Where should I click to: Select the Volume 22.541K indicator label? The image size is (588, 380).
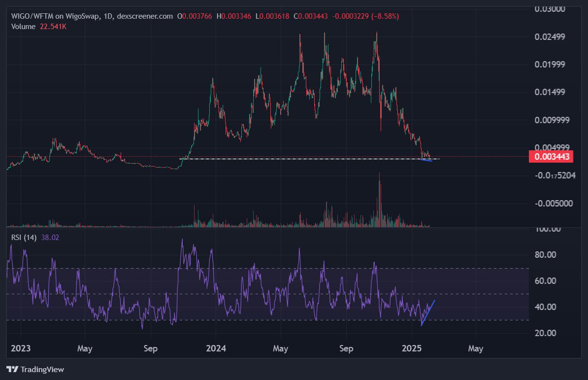click(38, 27)
